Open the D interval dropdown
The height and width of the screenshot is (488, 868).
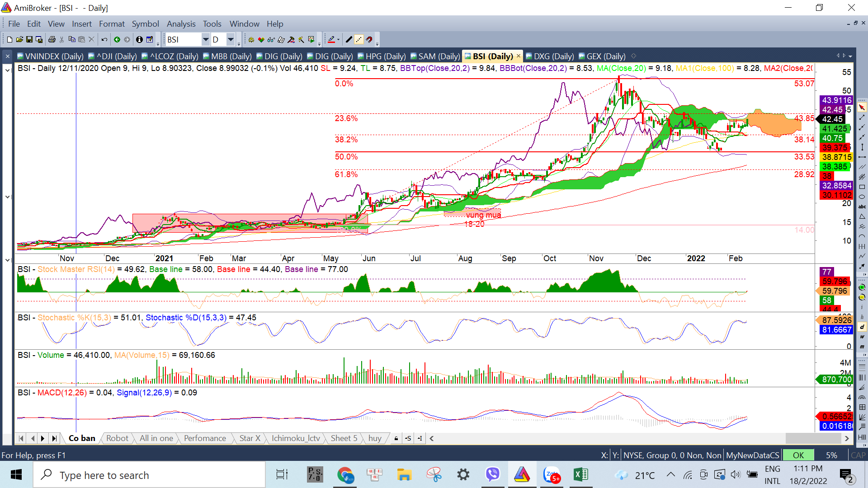pos(231,40)
